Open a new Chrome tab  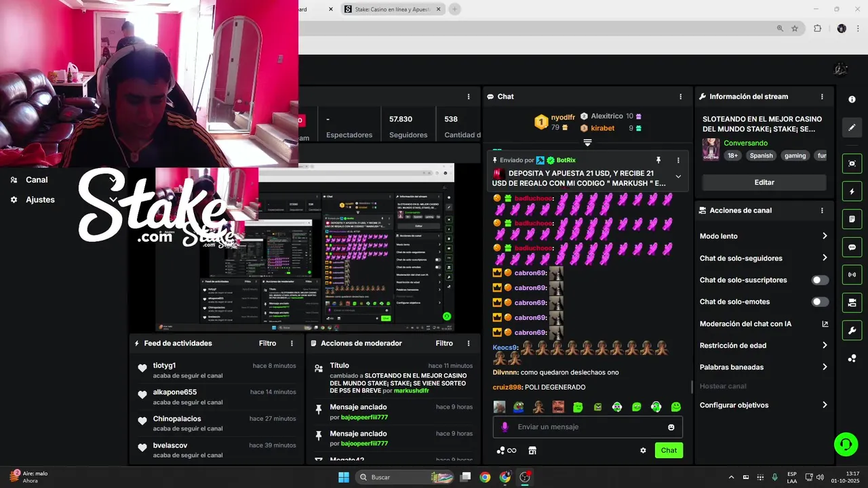(454, 9)
